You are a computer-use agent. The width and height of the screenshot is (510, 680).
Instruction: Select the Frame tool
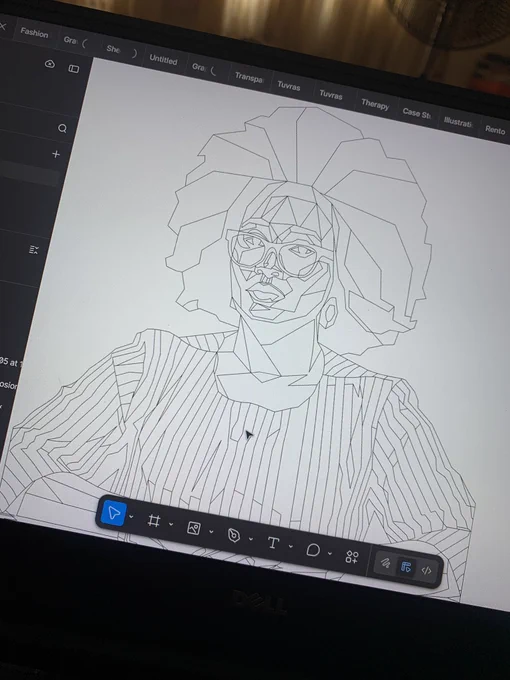point(154,520)
